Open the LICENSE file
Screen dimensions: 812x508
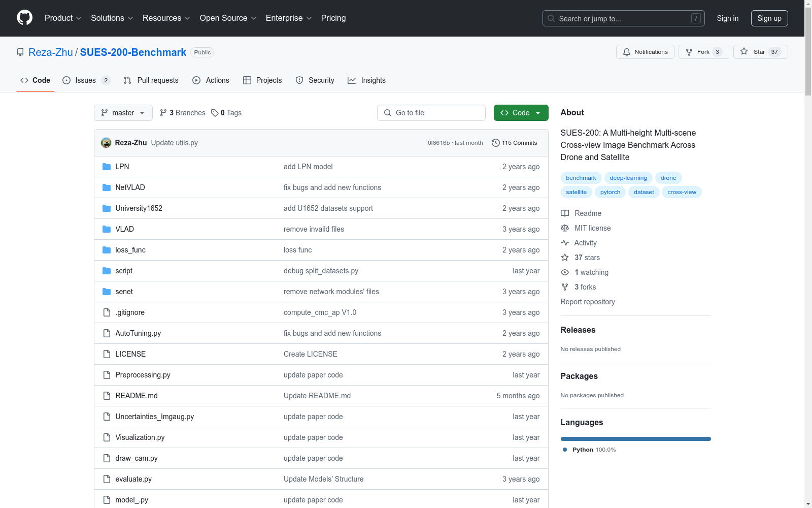point(130,354)
